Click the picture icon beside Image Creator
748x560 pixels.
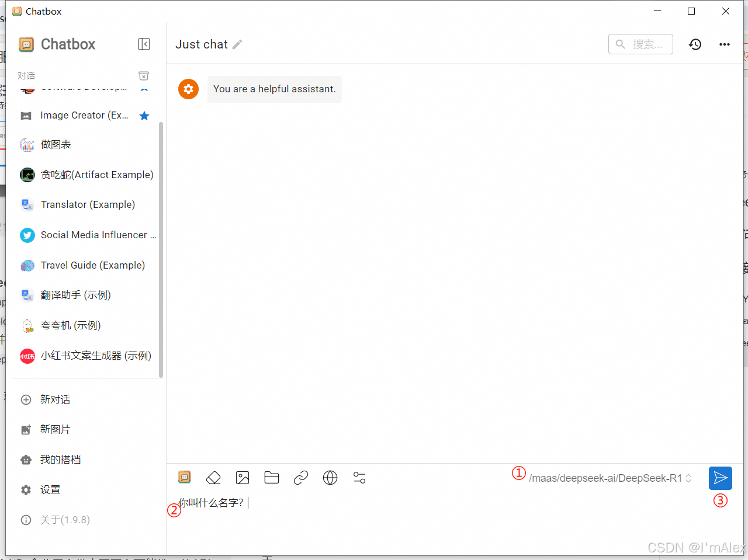[26, 116]
